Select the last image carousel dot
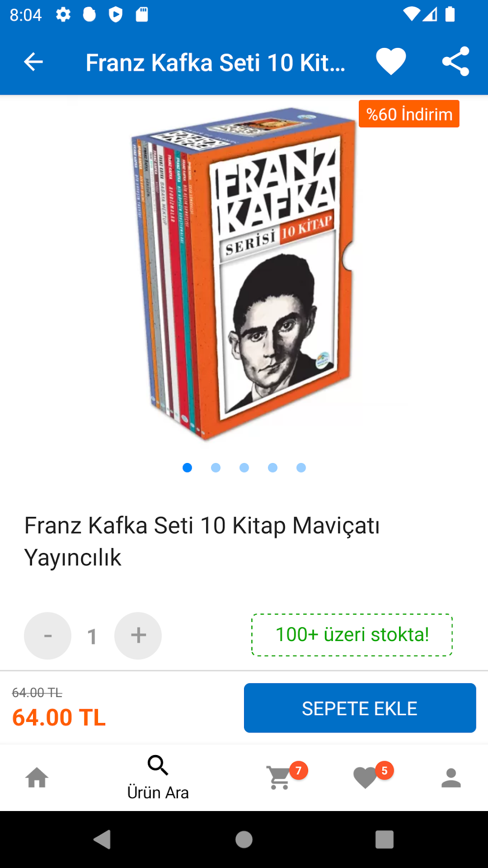Image resolution: width=488 pixels, height=868 pixels. 301,468
